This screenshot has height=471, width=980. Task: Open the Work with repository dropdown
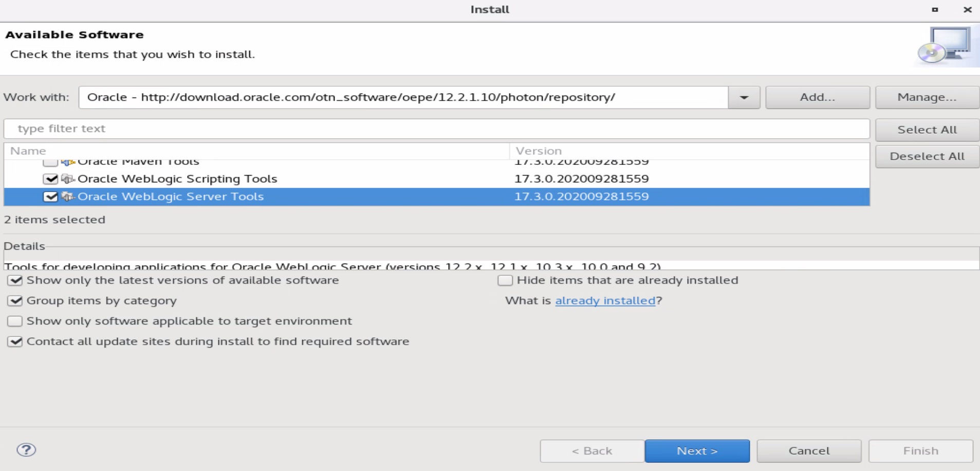click(744, 98)
